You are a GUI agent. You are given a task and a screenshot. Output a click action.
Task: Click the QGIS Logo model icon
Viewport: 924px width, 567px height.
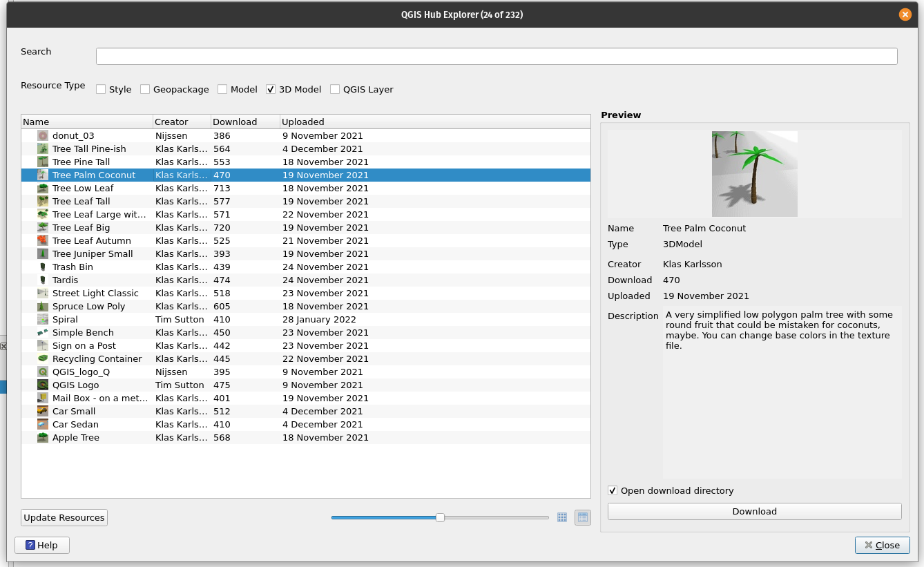tap(43, 385)
